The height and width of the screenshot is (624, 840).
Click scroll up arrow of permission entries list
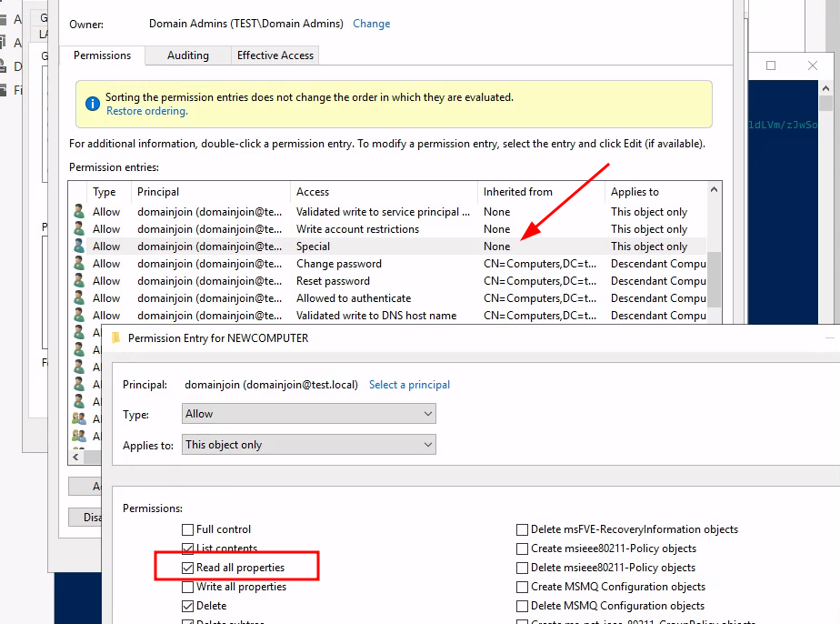click(x=715, y=190)
